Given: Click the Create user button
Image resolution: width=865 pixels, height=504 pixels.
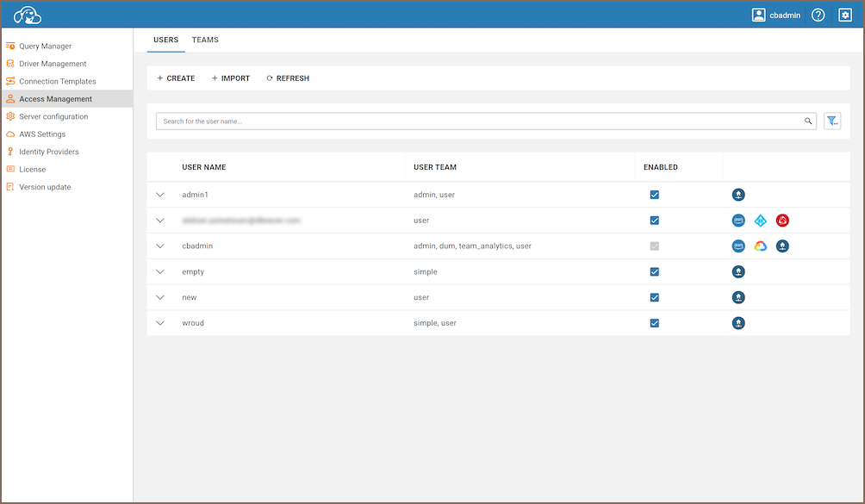Looking at the screenshot, I should pyautogui.click(x=176, y=78).
